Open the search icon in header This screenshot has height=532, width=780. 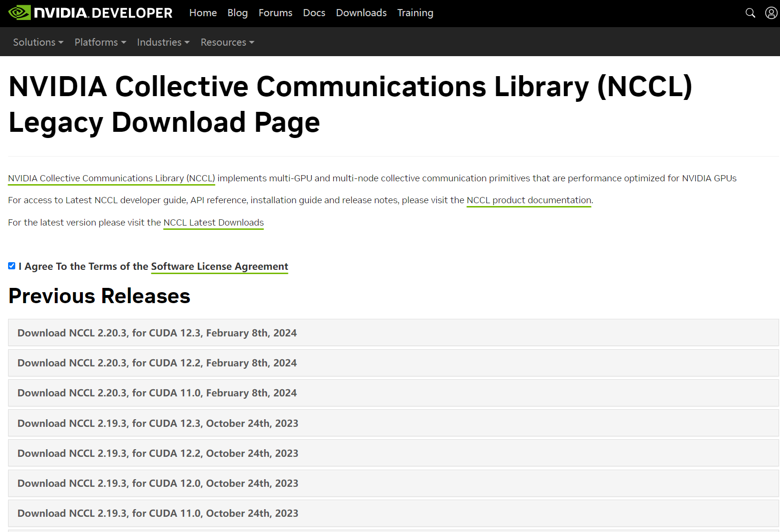[x=750, y=13]
